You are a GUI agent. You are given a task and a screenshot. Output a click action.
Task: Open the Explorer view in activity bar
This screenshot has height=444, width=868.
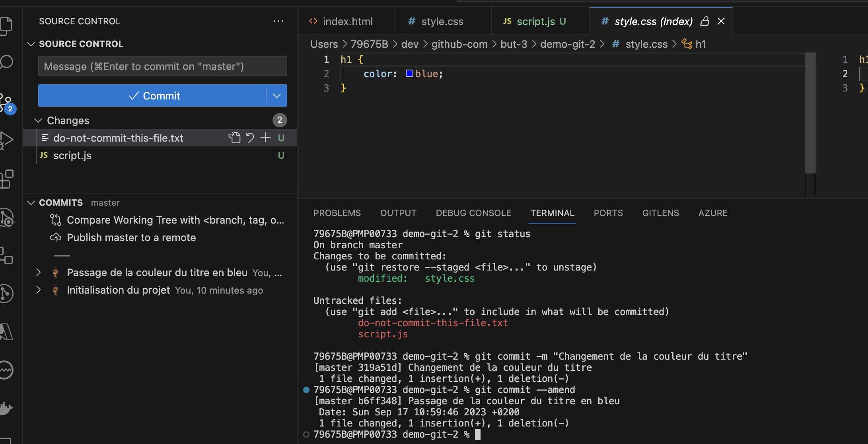pyautogui.click(x=6, y=25)
